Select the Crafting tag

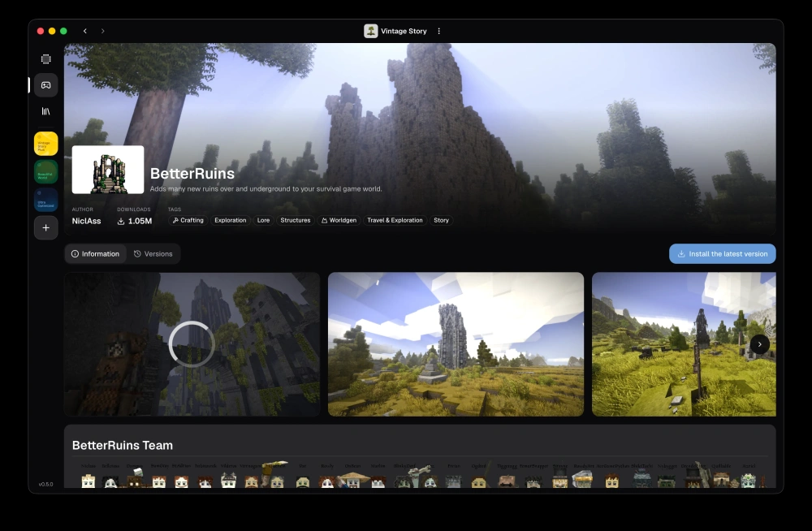click(188, 220)
